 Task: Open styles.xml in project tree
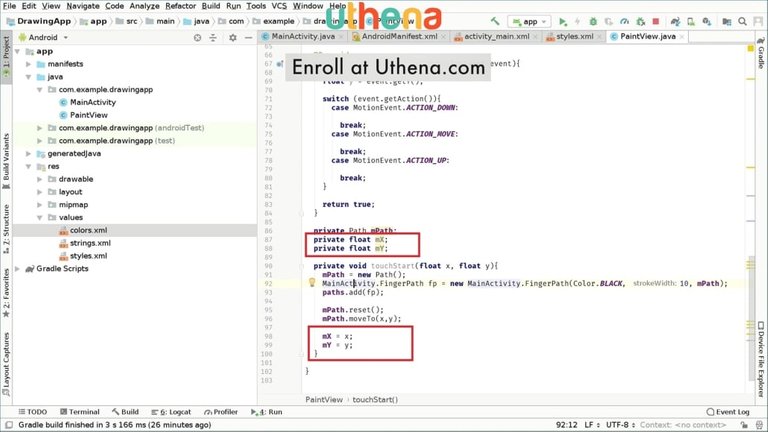coord(88,256)
